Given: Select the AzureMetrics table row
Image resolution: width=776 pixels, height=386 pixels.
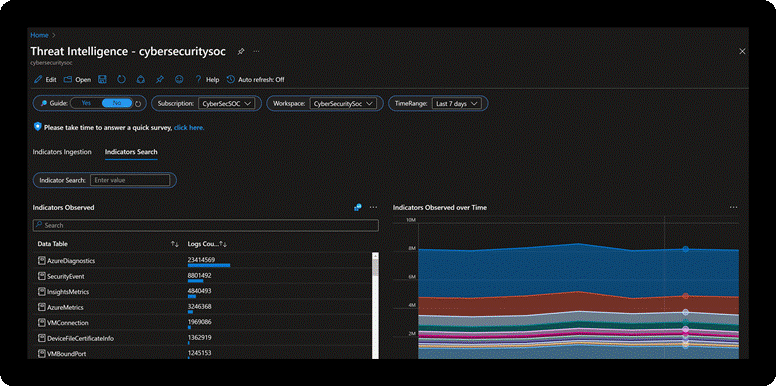Looking at the screenshot, I should tap(202, 307).
